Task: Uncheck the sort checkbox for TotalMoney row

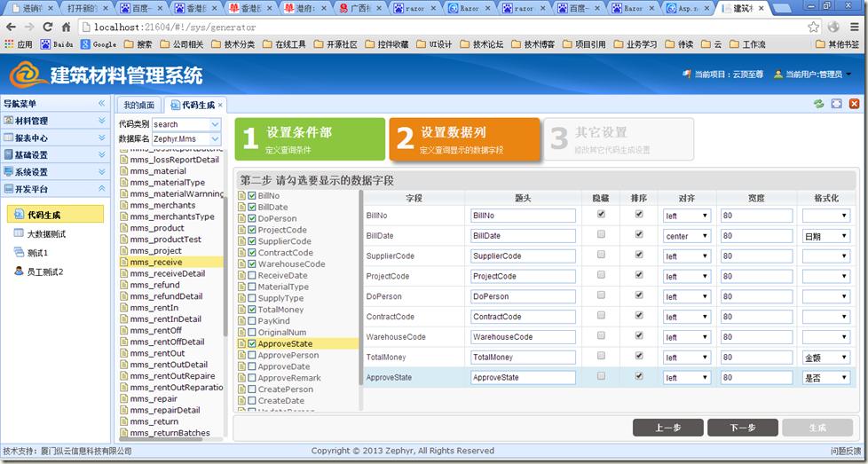Action: 638,357
